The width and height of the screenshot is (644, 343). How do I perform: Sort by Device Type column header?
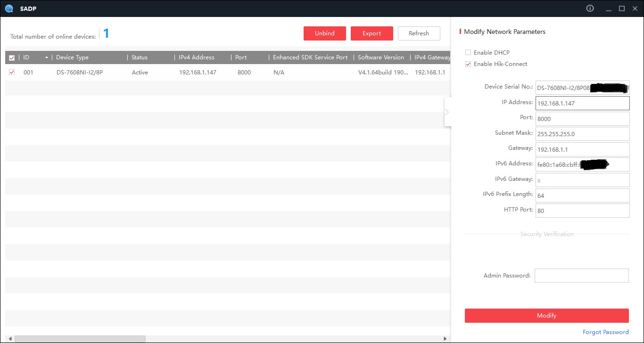pyautogui.click(x=72, y=57)
